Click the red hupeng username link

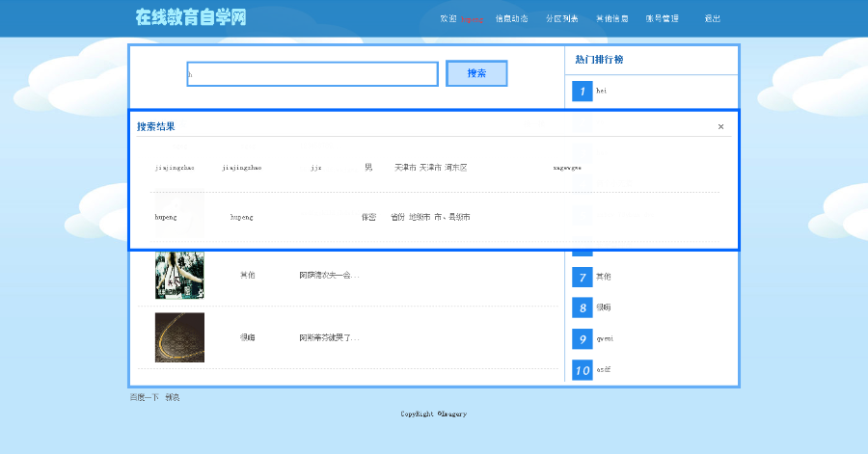click(x=472, y=19)
